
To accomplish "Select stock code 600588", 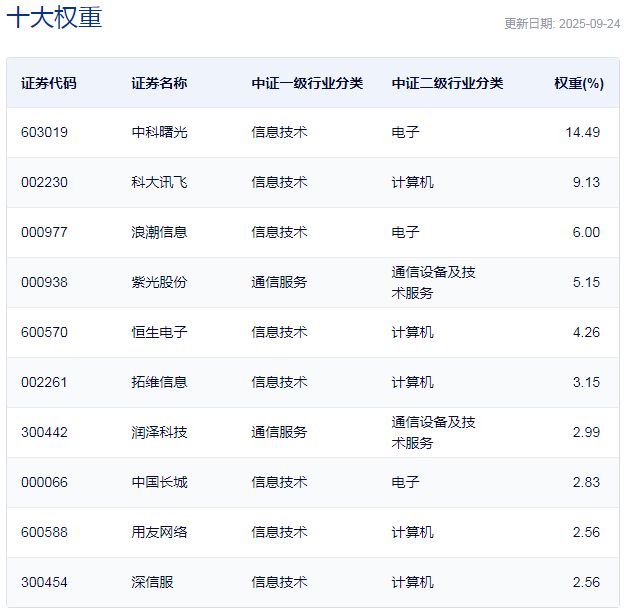I will coord(45,532).
